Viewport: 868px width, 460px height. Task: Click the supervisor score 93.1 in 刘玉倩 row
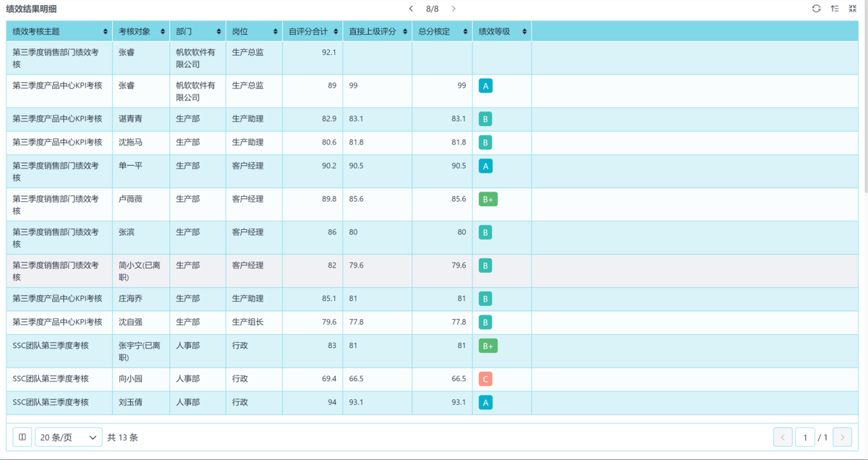click(356, 402)
